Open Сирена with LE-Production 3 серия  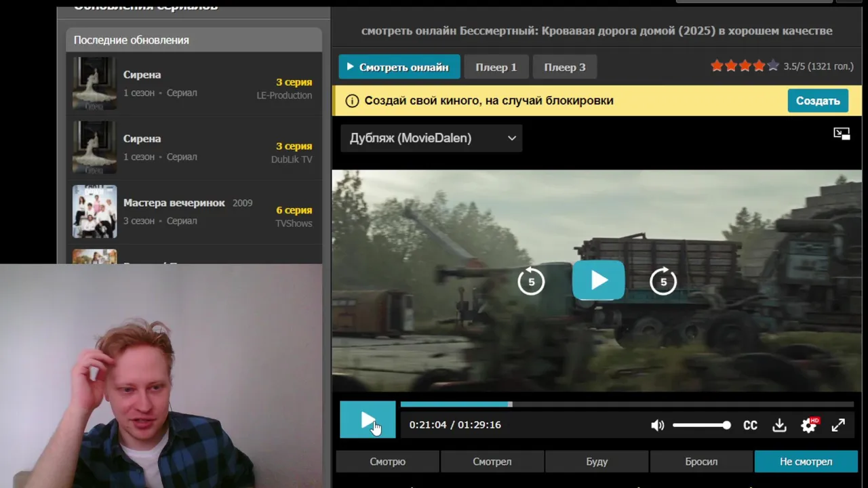pyautogui.click(x=194, y=83)
